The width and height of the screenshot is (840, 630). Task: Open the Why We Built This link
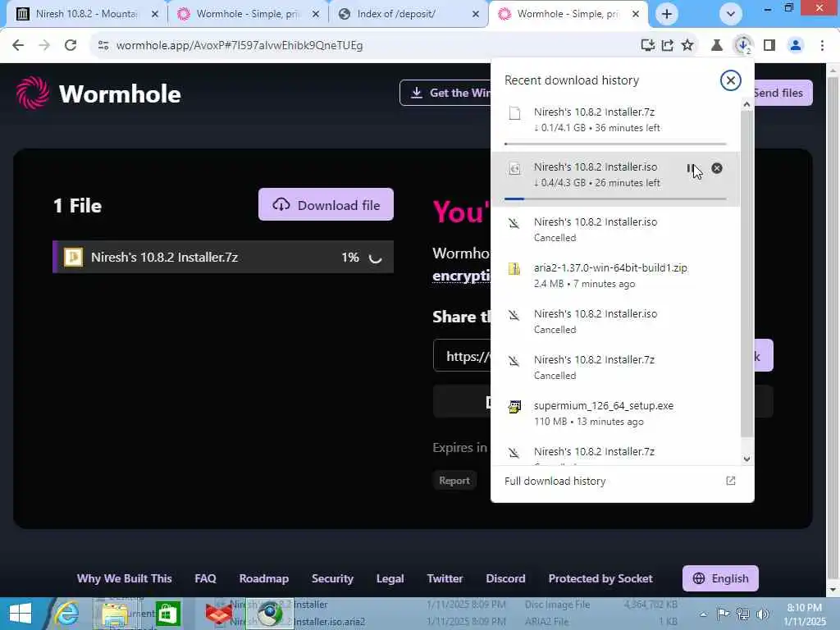125,578
